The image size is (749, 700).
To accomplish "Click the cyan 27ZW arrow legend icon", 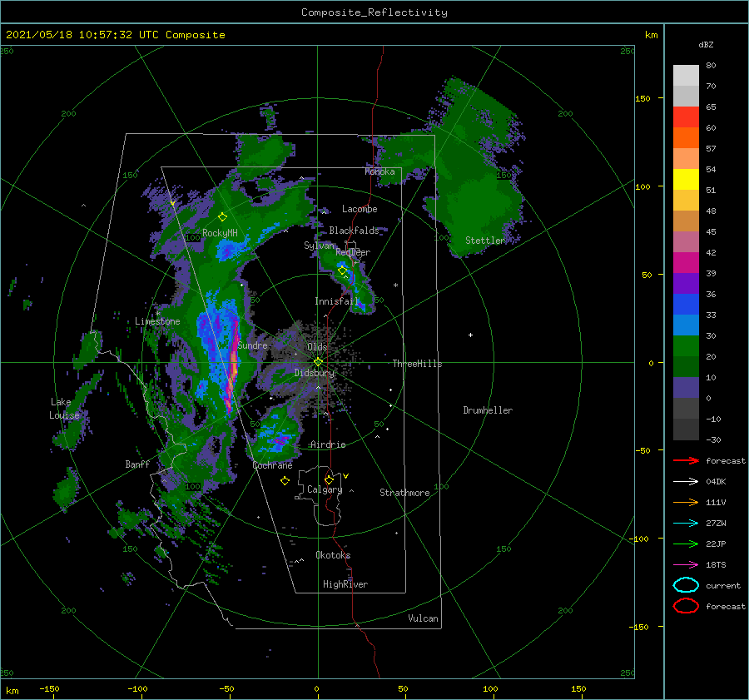I will pyautogui.click(x=686, y=524).
